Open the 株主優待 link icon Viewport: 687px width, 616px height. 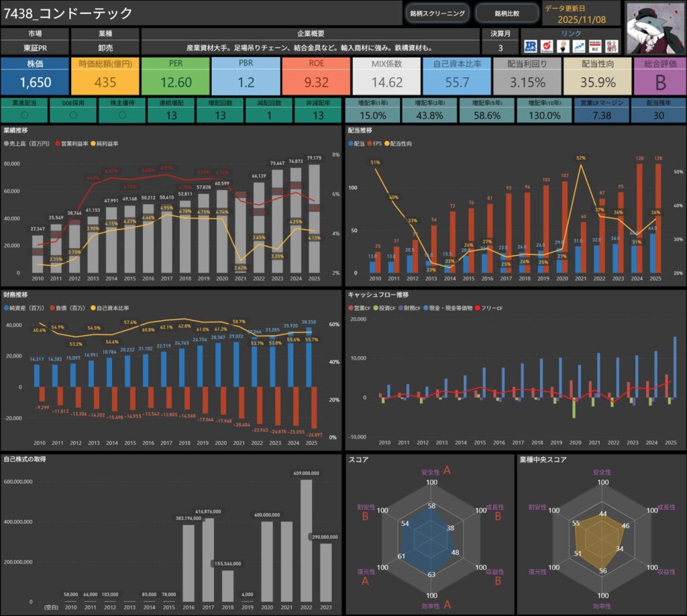[611, 46]
